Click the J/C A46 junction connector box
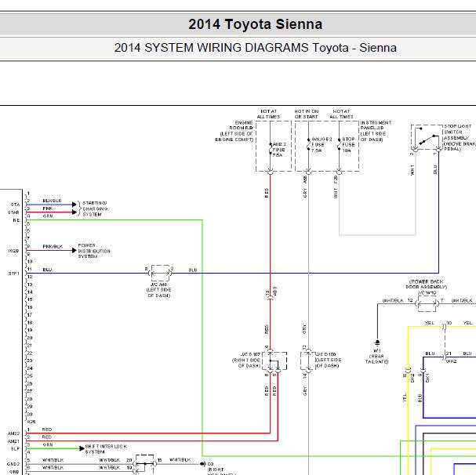 pyautogui.click(x=160, y=273)
